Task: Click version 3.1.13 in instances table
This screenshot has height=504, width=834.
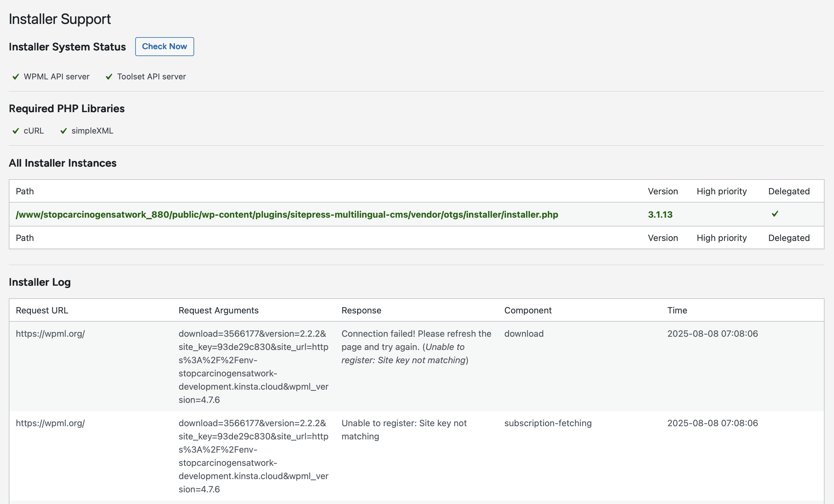Action: click(x=660, y=215)
